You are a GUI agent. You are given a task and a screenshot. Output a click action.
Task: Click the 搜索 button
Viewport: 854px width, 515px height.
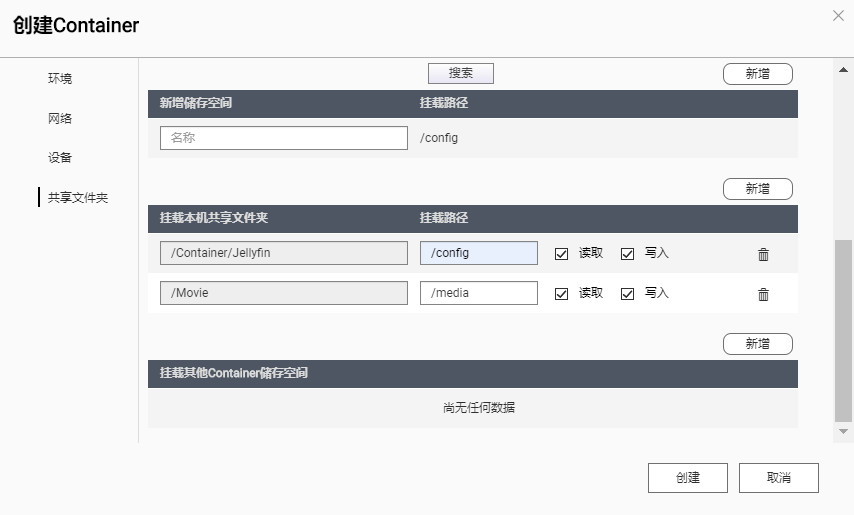(x=461, y=73)
